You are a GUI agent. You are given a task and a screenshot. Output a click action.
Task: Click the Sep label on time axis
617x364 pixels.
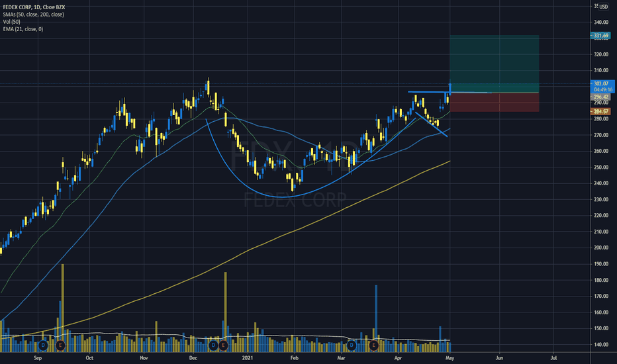point(38,358)
